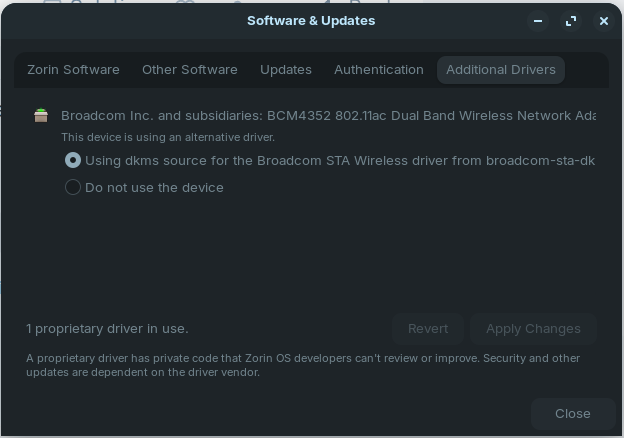Viewport: 624px width, 438px height.
Task: Select the Broadcom STA dkms driver option
Action: (73, 160)
